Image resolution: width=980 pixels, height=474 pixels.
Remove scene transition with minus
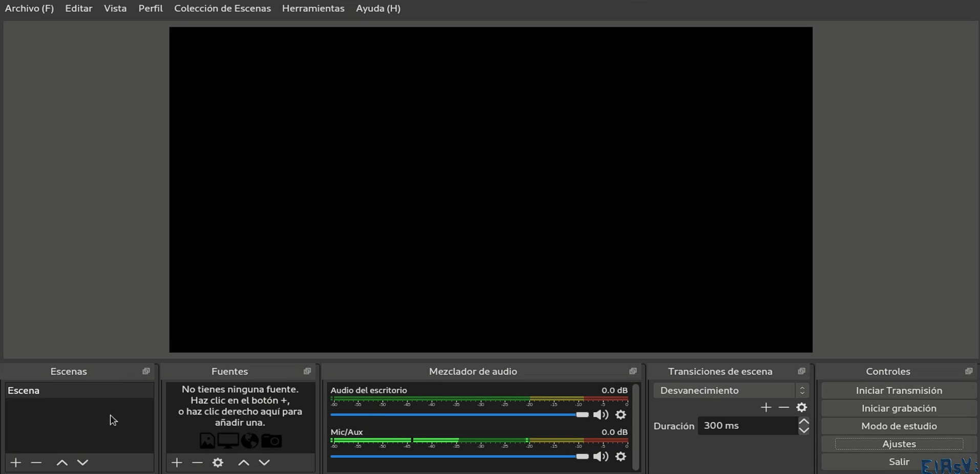click(784, 407)
